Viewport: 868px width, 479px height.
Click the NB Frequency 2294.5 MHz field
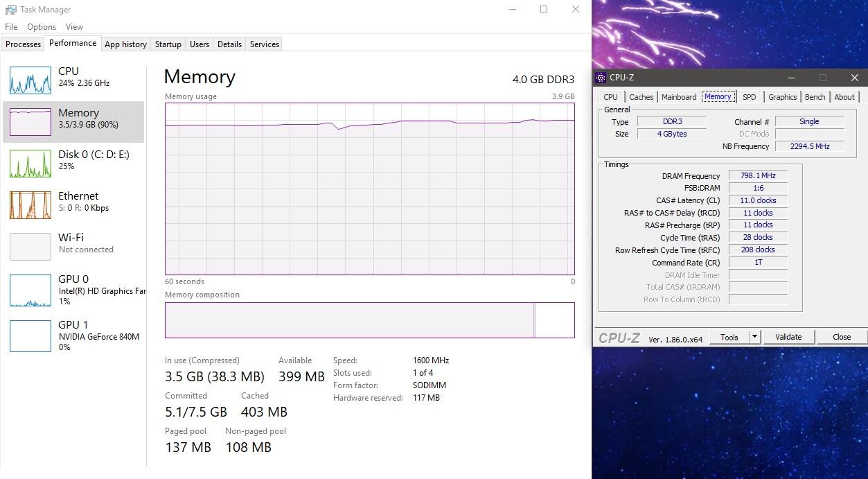tap(809, 146)
